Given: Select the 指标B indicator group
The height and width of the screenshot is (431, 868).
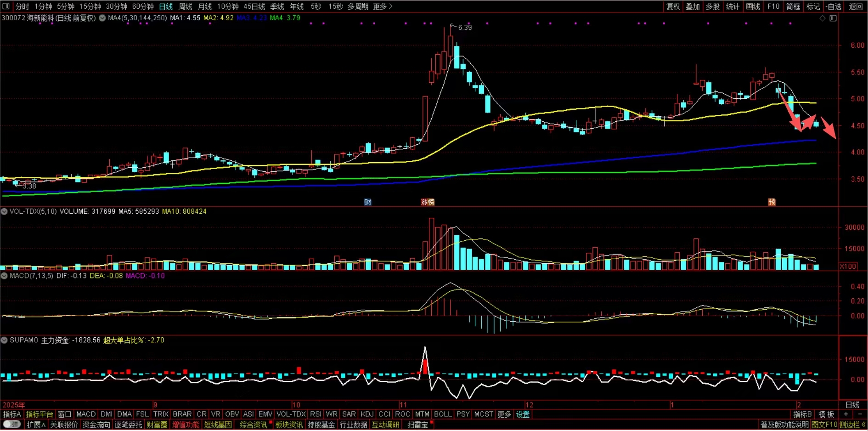Looking at the screenshot, I should (x=802, y=414).
